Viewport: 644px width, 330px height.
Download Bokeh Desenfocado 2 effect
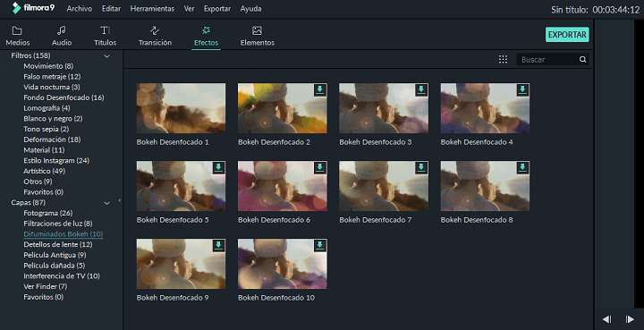pos(319,90)
